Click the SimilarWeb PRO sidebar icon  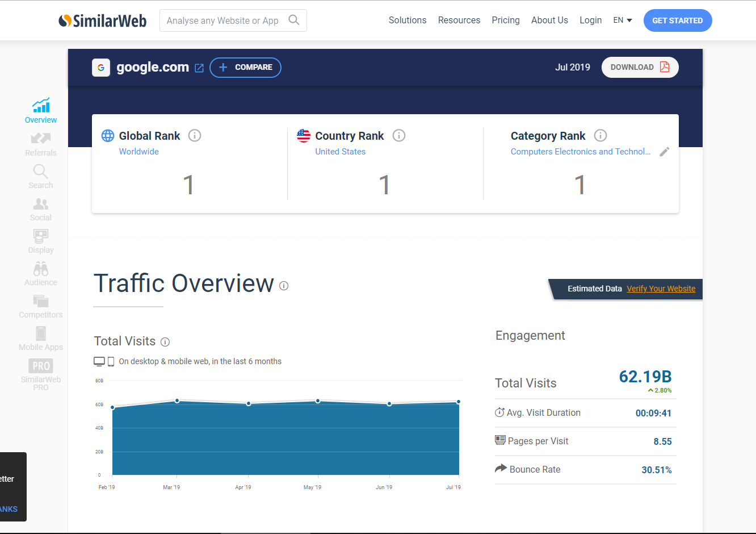pyautogui.click(x=41, y=375)
